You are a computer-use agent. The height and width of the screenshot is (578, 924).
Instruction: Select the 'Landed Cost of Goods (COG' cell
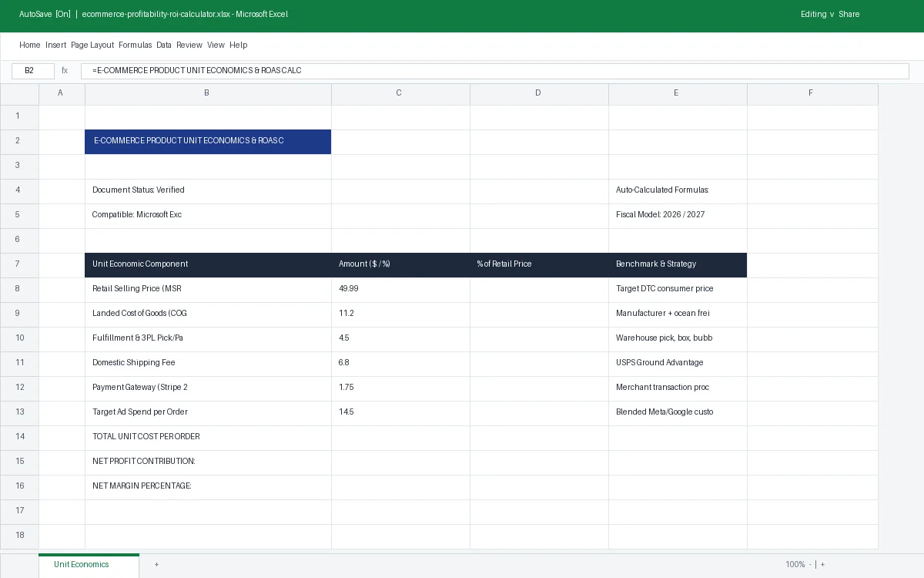point(208,314)
